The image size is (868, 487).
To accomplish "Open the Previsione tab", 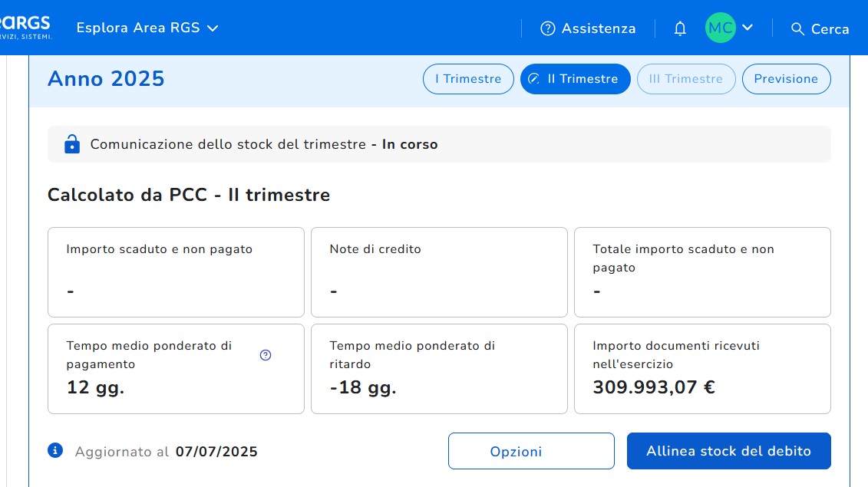I will click(x=786, y=79).
